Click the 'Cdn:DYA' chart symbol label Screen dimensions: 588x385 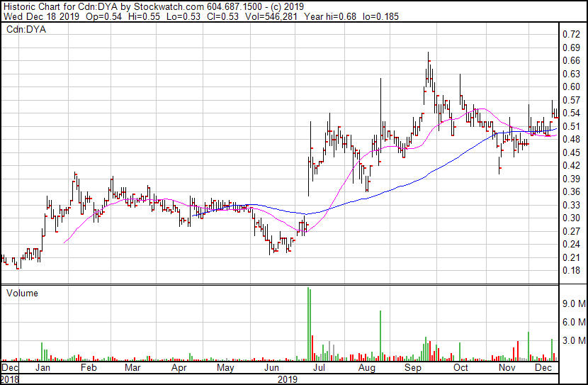coord(26,29)
